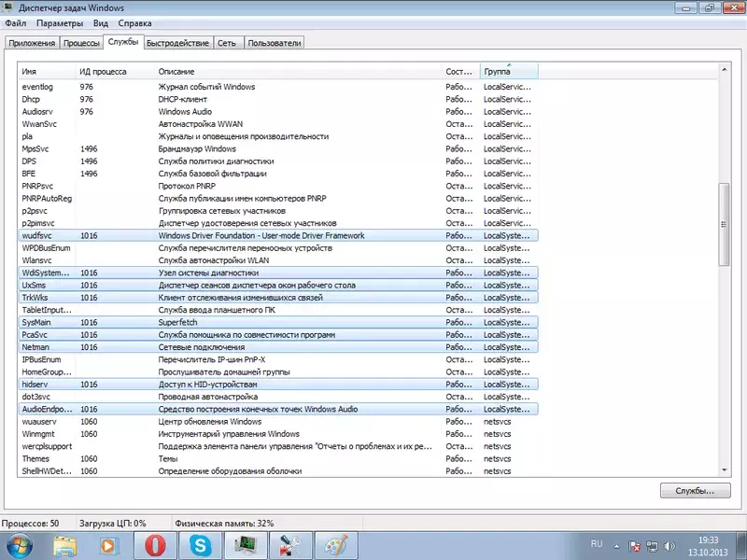Select the IPBusEnum service row
747x560 pixels.
point(278,359)
